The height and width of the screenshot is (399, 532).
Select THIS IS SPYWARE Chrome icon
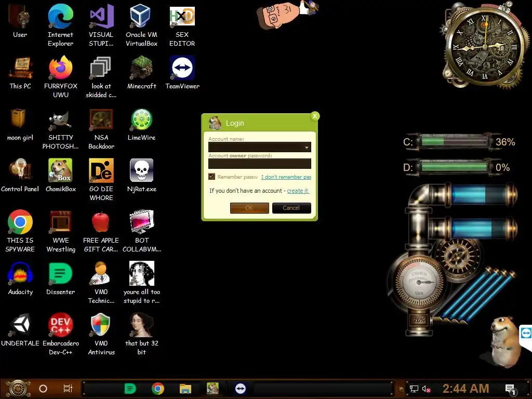(20, 231)
